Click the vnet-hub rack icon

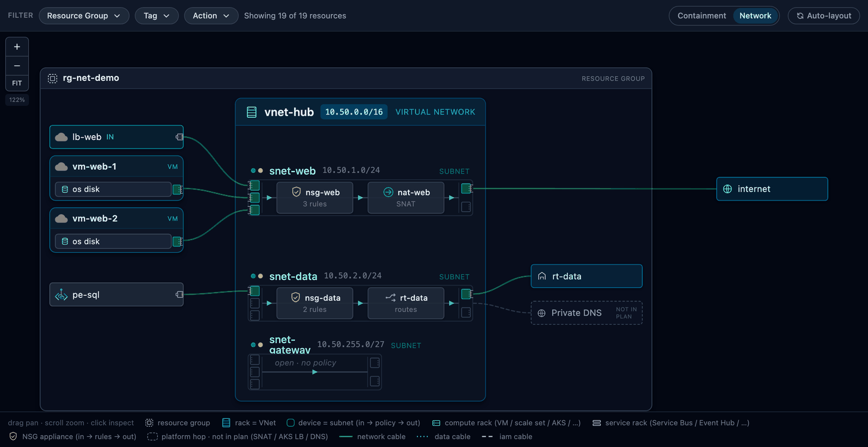click(252, 112)
